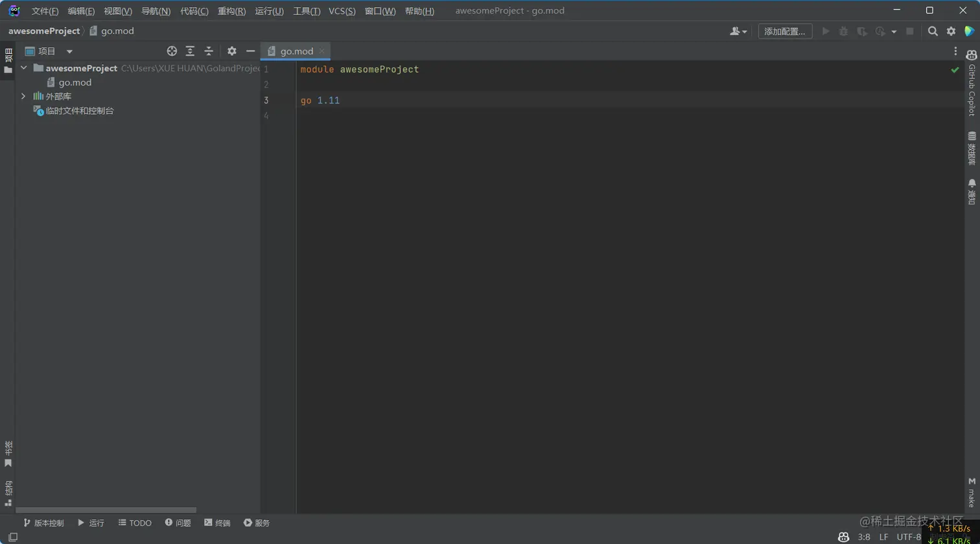Toggle the 项目 tool window on left stripe
The height and width of the screenshot is (544, 980).
click(8, 60)
